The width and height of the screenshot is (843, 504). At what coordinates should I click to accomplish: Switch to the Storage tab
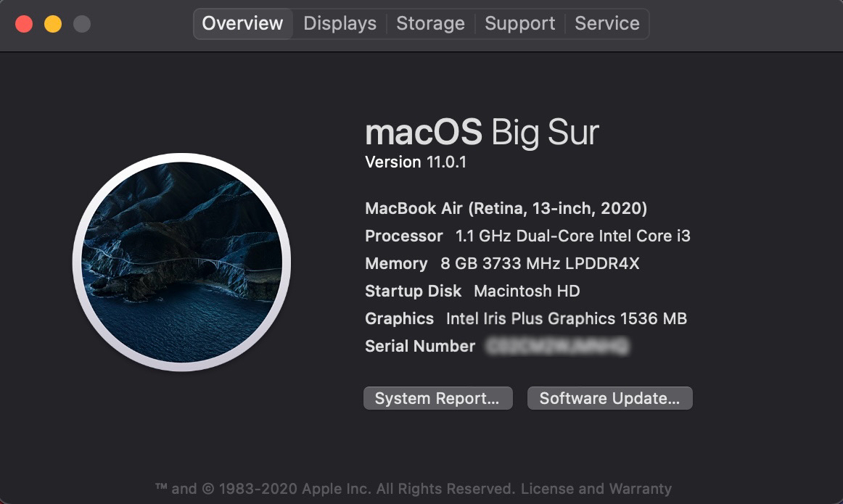(430, 23)
